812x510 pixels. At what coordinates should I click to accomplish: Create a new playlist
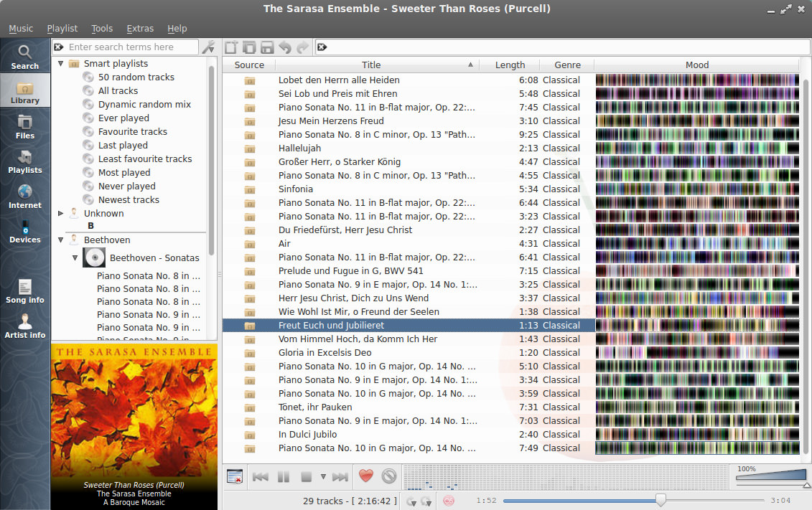pyautogui.click(x=231, y=47)
